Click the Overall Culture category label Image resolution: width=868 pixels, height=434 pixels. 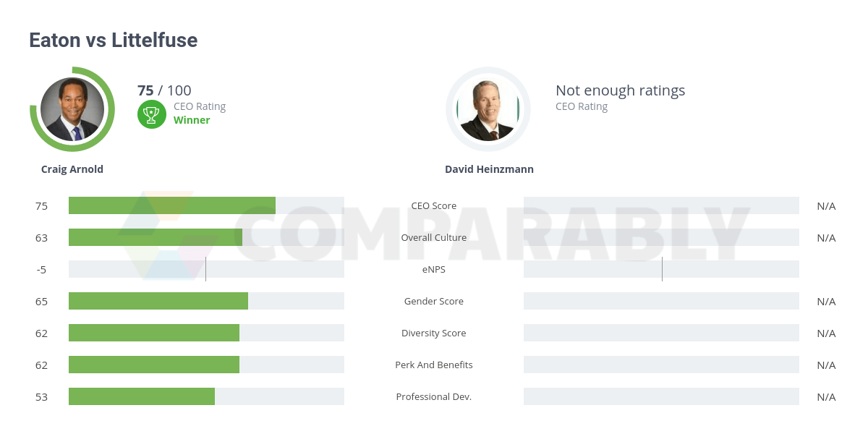coord(434,237)
